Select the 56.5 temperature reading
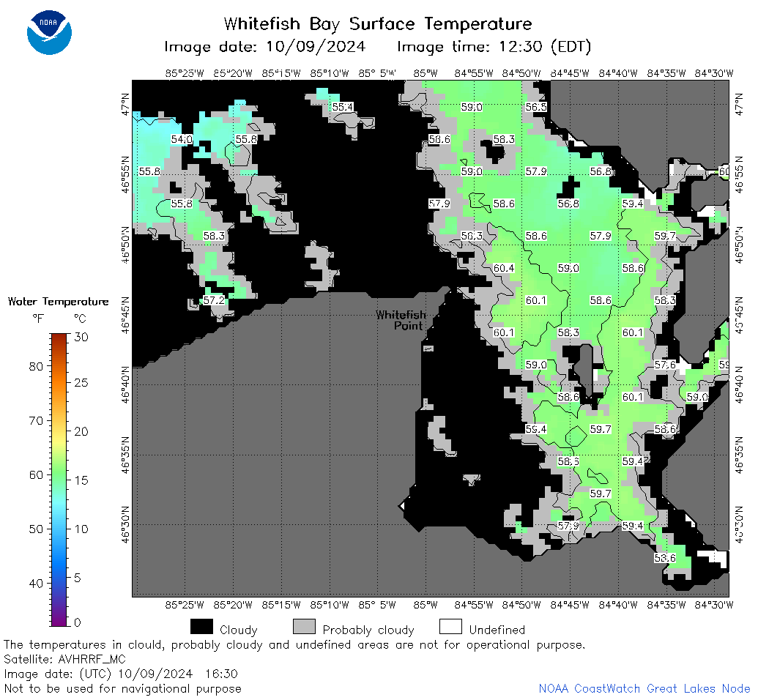Image resolution: width=758 pixels, height=700 pixels. [x=535, y=107]
